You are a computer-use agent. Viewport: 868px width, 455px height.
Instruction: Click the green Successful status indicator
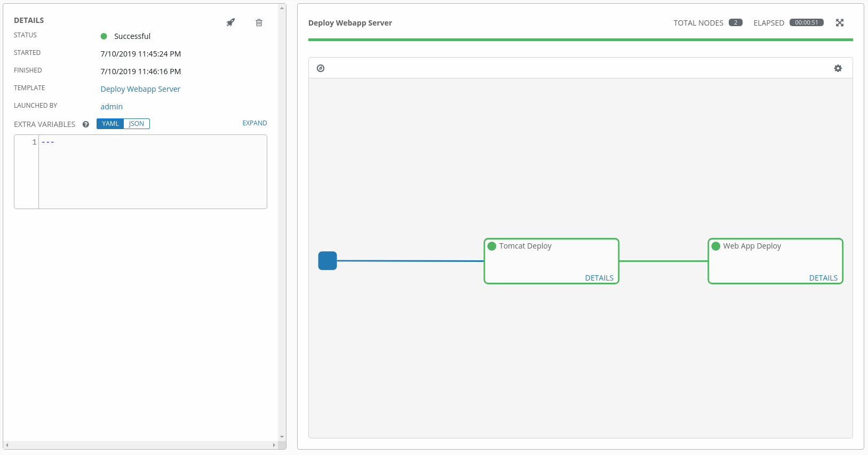point(104,36)
